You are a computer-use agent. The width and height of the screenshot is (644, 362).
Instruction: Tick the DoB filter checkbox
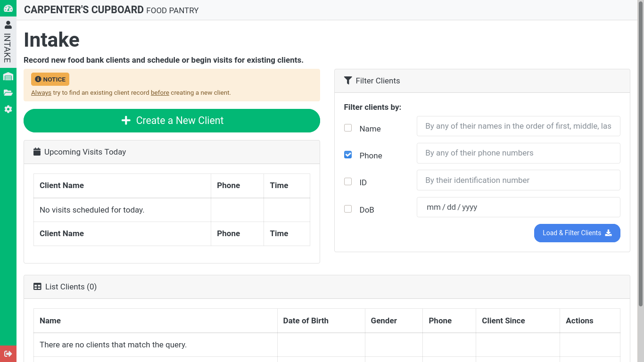[348, 209]
